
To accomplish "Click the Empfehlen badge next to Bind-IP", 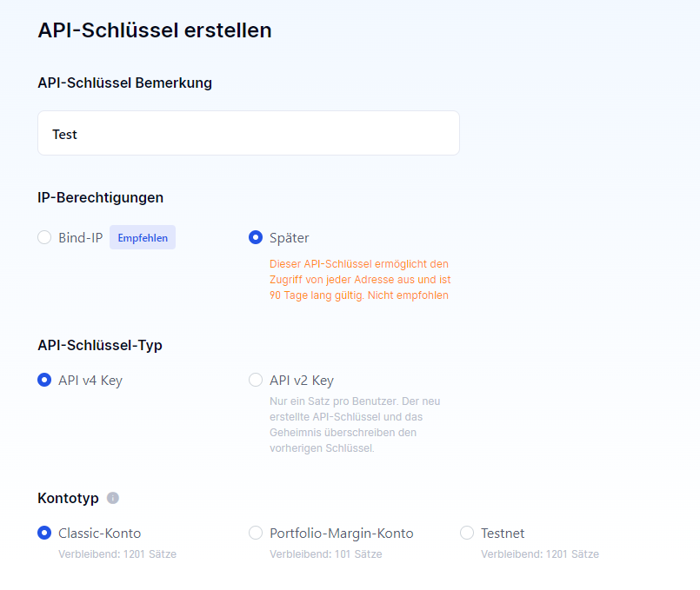I will click(x=143, y=237).
